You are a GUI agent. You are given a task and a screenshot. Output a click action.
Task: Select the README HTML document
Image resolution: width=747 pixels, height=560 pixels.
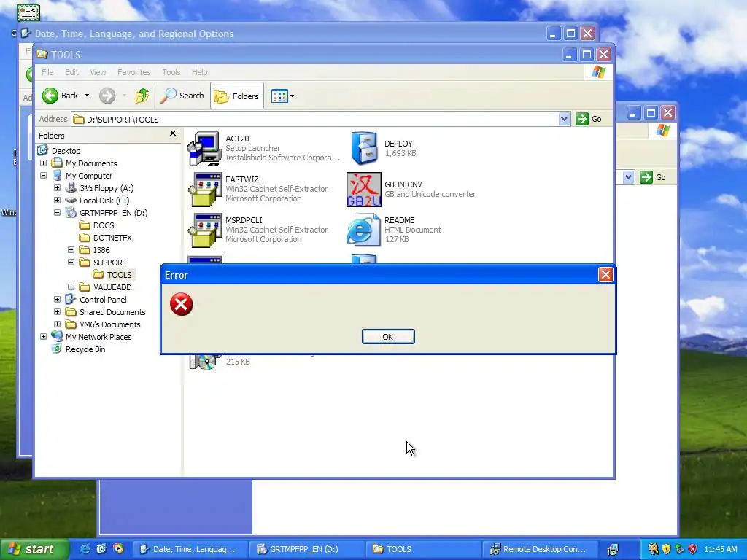point(395,230)
